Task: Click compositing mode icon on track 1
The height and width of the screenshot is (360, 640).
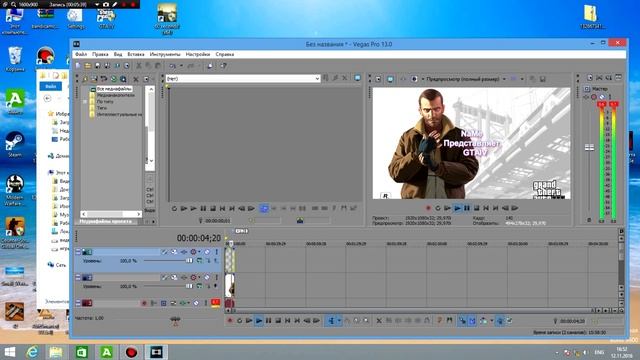Action: pos(199,260)
